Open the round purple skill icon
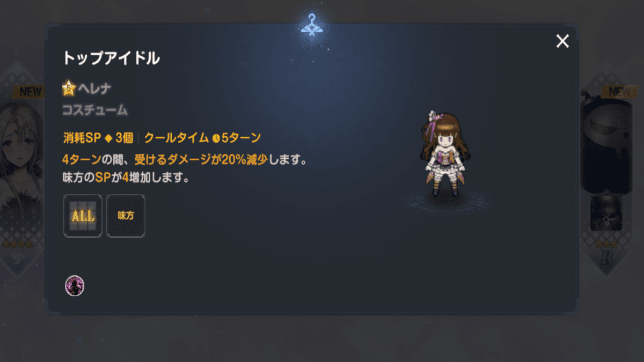 pos(75,286)
